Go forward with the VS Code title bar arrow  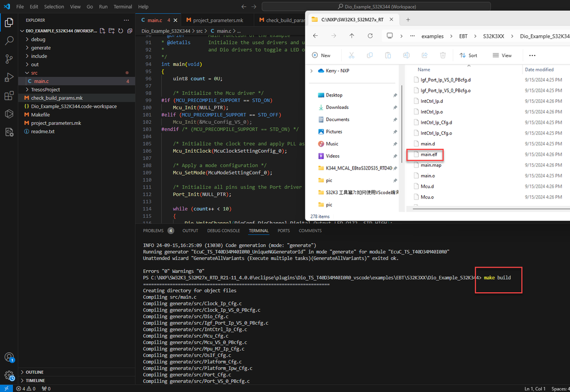point(254,6)
